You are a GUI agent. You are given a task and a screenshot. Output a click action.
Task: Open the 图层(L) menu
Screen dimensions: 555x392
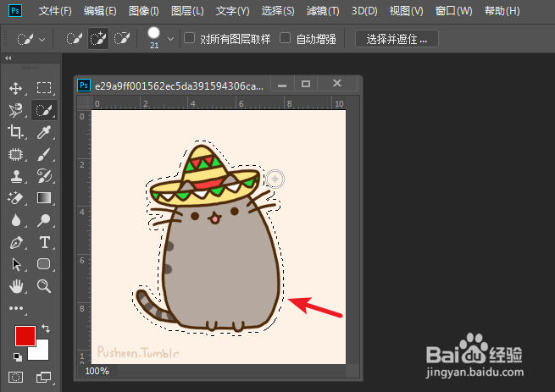coord(187,11)
